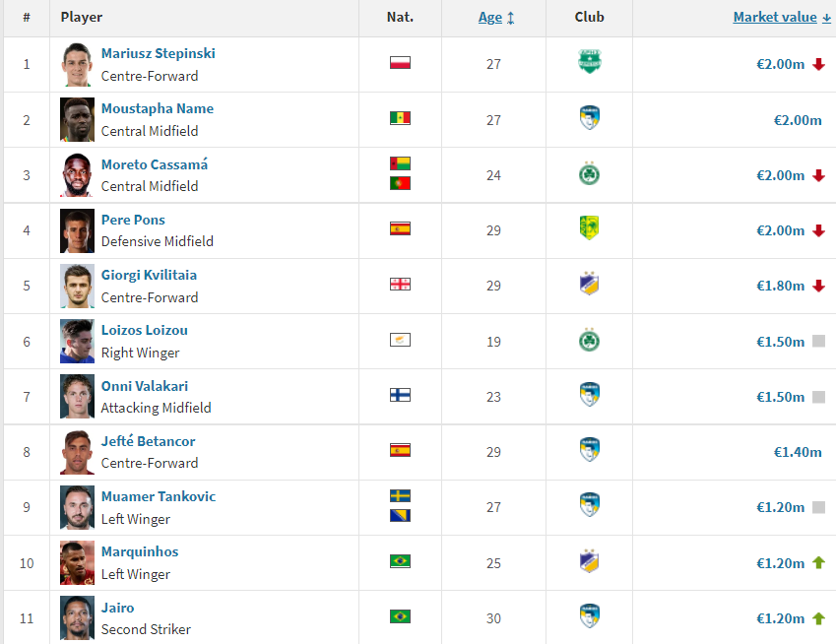This screenshot has width=836, height=644.
Task: Click Loizos Loizou's portrait thumbnail
Action: pos(78,341)
